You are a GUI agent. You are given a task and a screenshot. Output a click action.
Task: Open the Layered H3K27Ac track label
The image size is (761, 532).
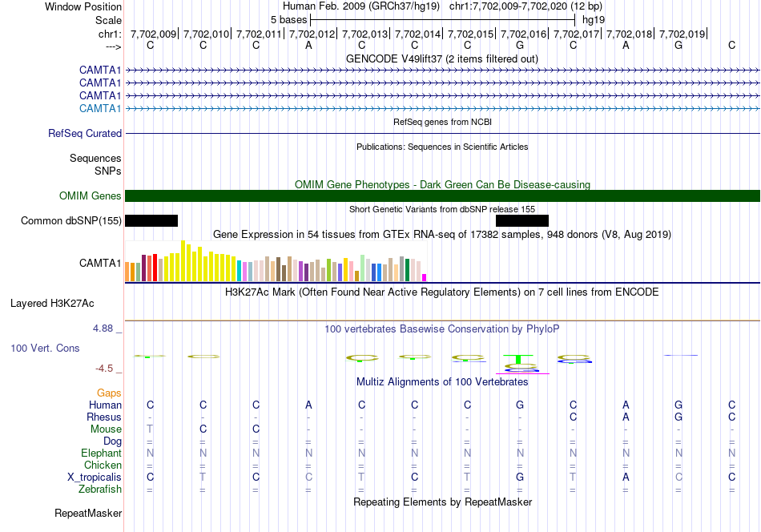coord(52,304)
